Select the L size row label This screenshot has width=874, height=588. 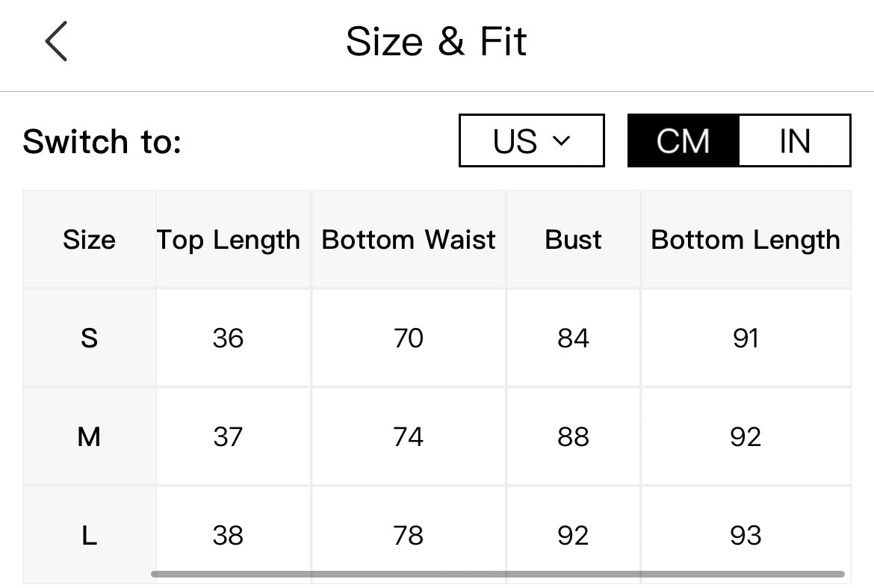pyautogui.click(x=89, y=536)
